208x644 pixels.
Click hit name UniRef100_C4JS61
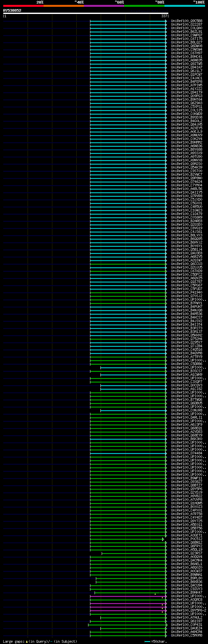[187, 232]
